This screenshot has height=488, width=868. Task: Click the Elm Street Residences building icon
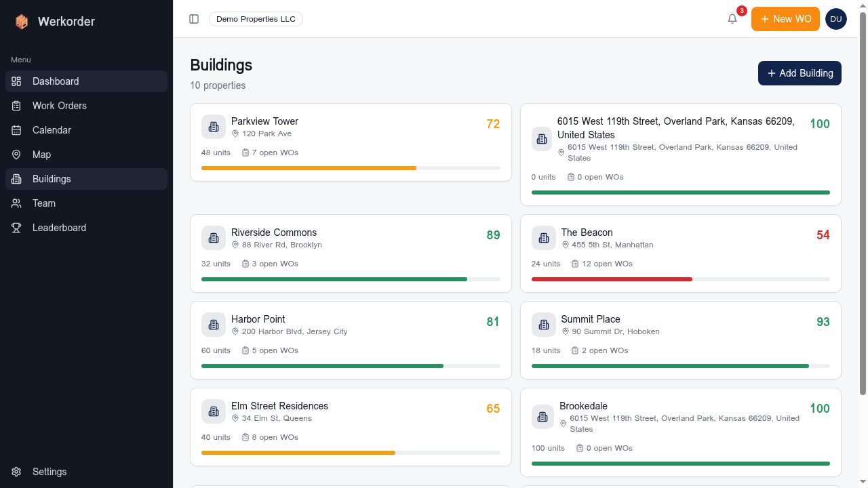[214, 411]
